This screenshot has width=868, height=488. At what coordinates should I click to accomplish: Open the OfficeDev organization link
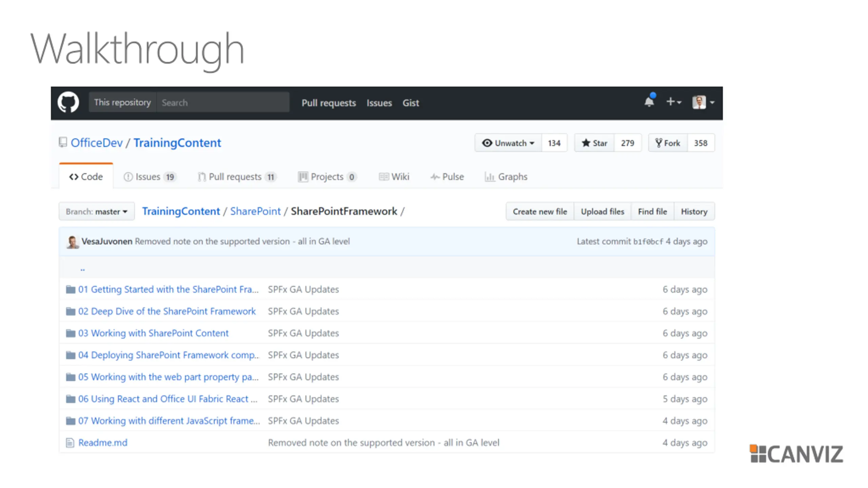97,143
